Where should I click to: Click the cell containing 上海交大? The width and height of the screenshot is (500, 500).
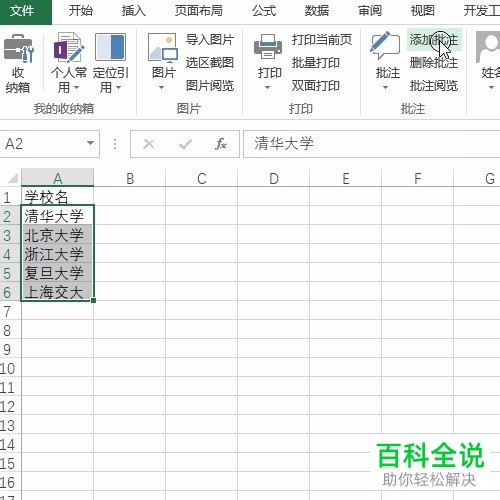[58, 292]
